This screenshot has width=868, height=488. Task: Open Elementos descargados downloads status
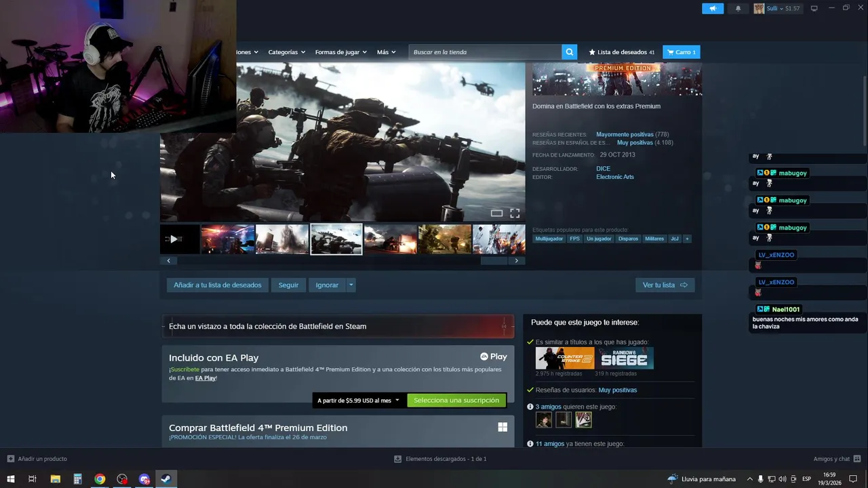pyautogui.click(x=441, y=459)
